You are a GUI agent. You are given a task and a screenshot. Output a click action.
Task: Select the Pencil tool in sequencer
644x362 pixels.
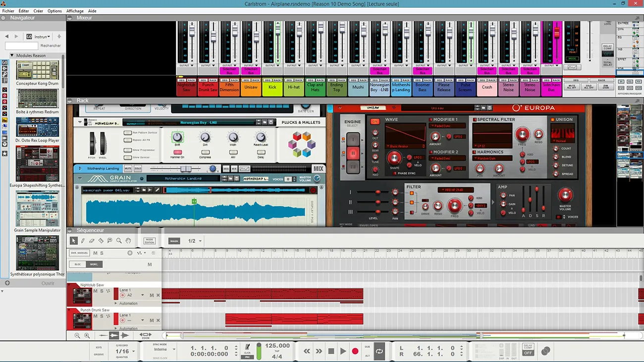tap(83, 241)
